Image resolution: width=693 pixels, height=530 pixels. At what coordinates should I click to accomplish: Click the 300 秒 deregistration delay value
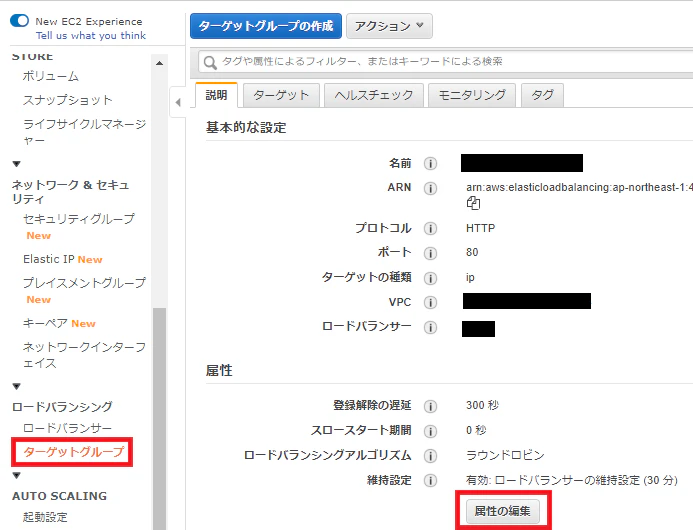pos(482,405)
